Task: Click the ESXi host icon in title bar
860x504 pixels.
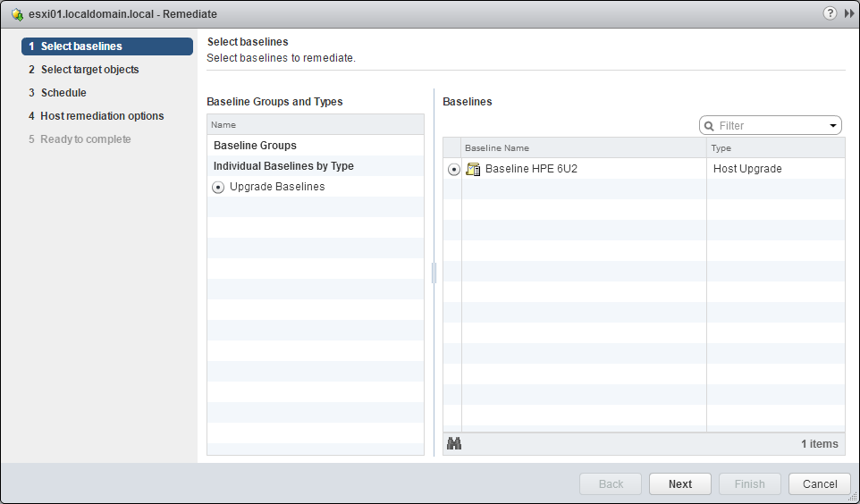Action: (x=16, y=14)
